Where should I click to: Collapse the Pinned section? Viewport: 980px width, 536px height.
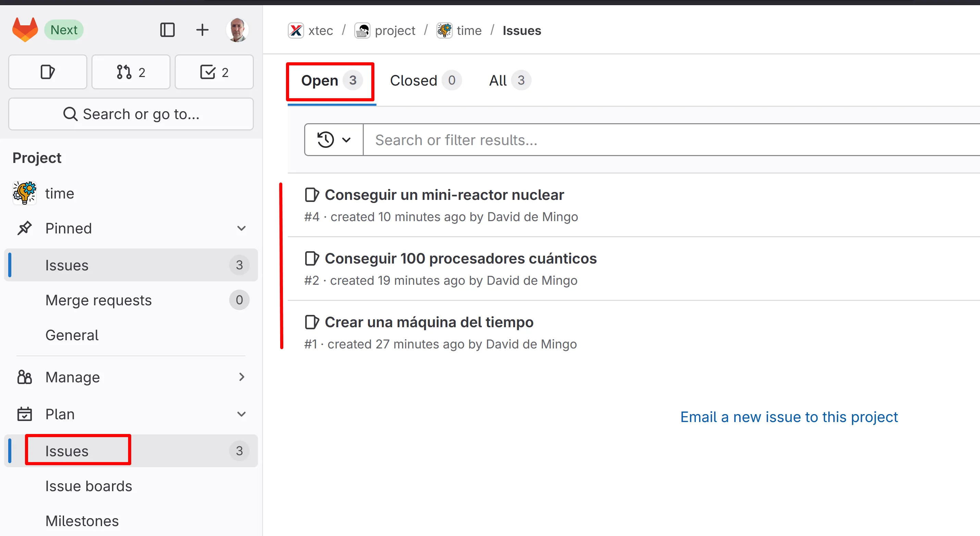(241, 228)
